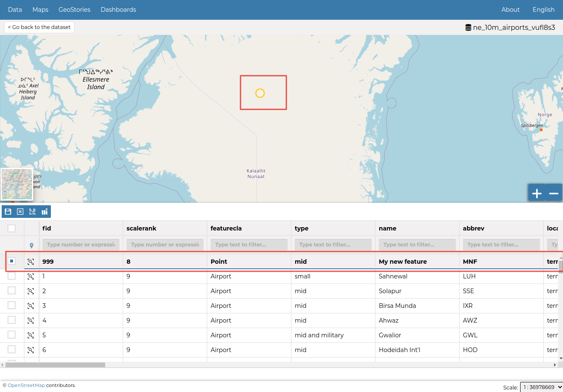Click the map zoom out minus button
Screen dimensions: 563x392
[x=554, y=193]
